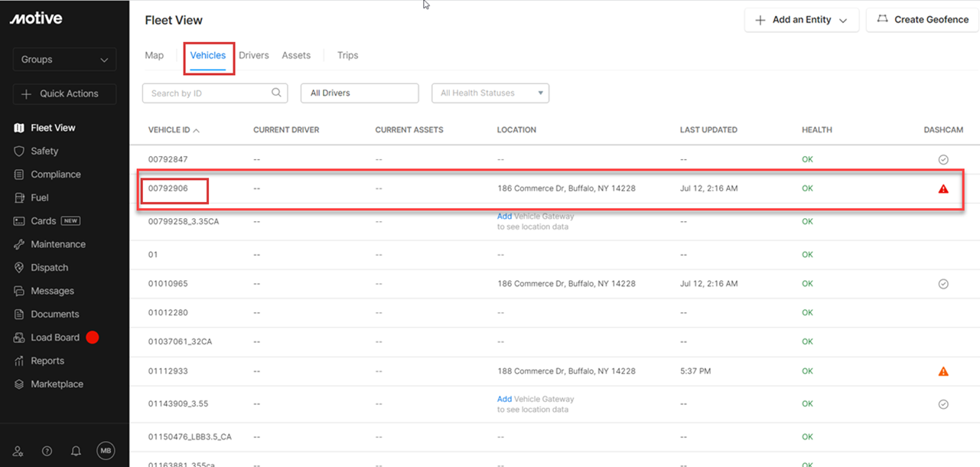Screen dimensions: 980x467
Task: Expand the Groups dropdown
Action: 65,60
